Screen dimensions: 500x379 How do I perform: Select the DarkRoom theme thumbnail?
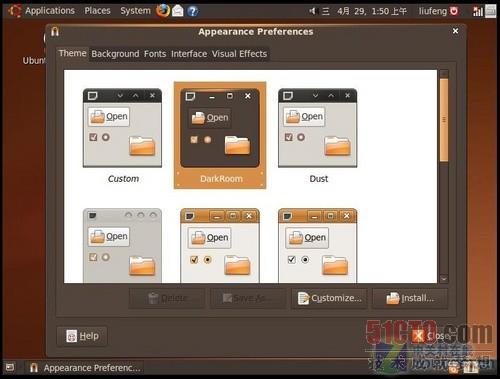pos(220,128)
